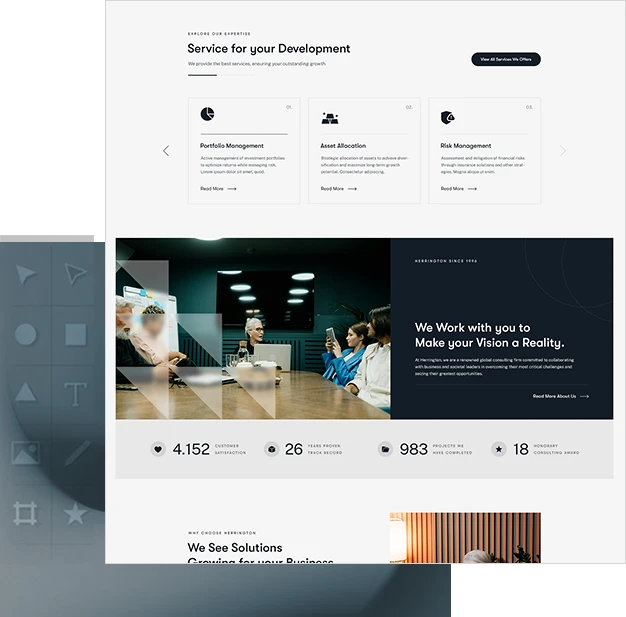This screenshot has width=626, height=617.
Task: Click the shield icon on Risk Management
Action: 447,118
